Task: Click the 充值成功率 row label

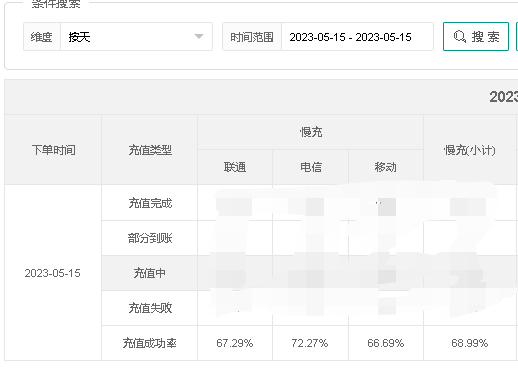Action: [x=149, y=343]
